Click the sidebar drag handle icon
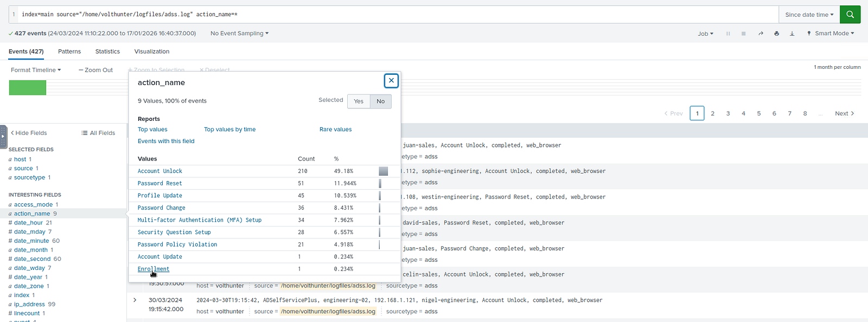Image resolution: width=868 pixels, height=322 pixels. (x=3, y=136)
